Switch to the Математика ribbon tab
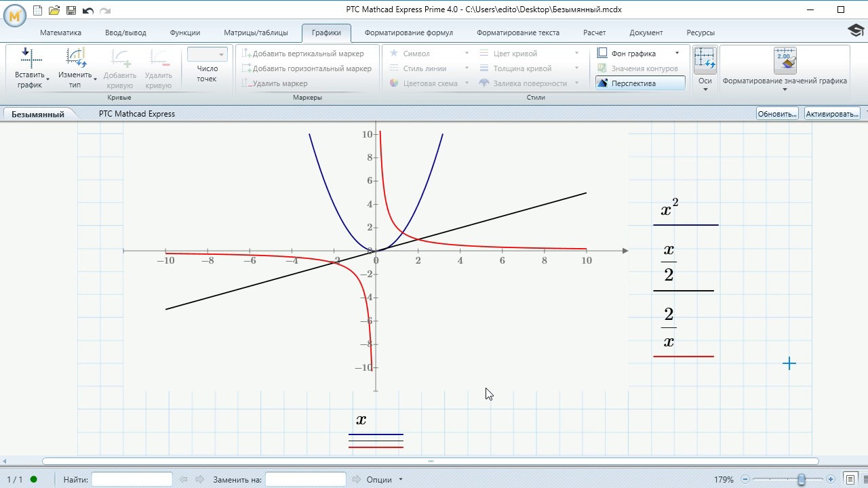This screenshot has width=868, height=488. click(60, 33)
